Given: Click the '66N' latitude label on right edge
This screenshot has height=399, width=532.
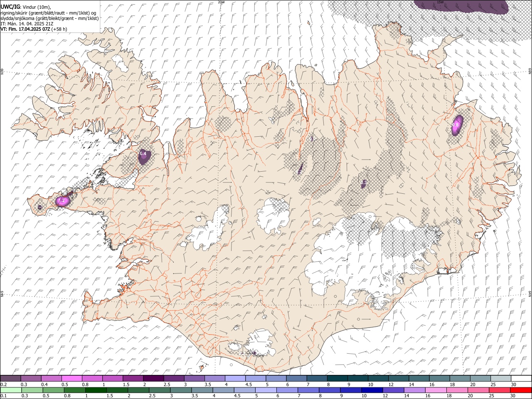Looking at the screenshot, I should pos(530,71).
